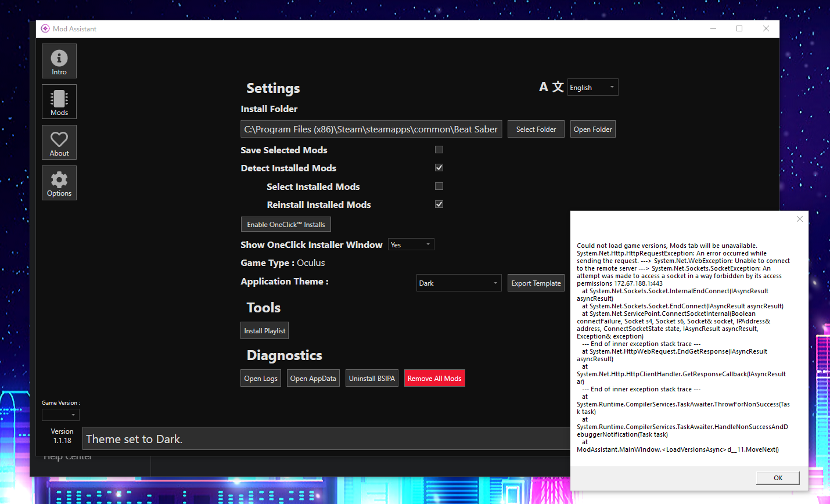Click the Tools heading

click(x=264, y=308)
